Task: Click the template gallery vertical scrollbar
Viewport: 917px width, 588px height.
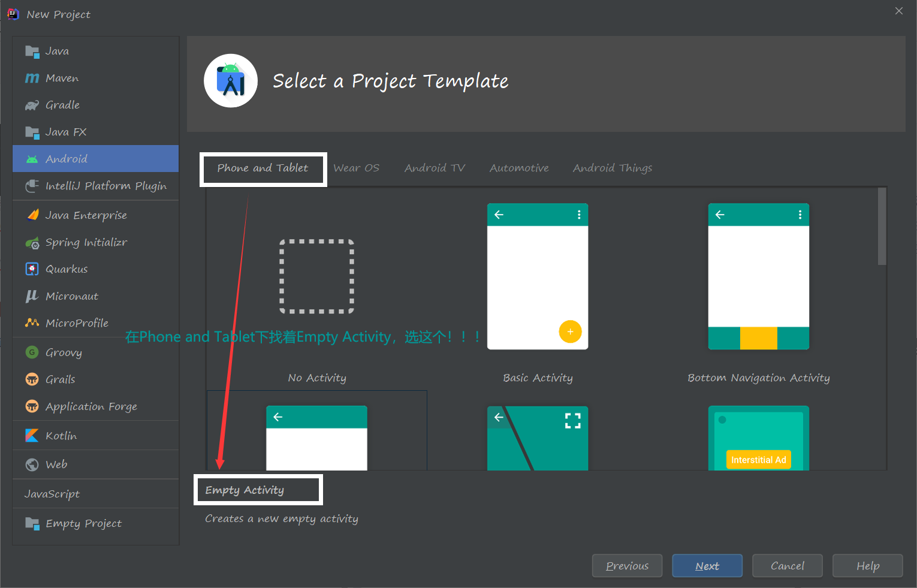Action: pos(882,227)
